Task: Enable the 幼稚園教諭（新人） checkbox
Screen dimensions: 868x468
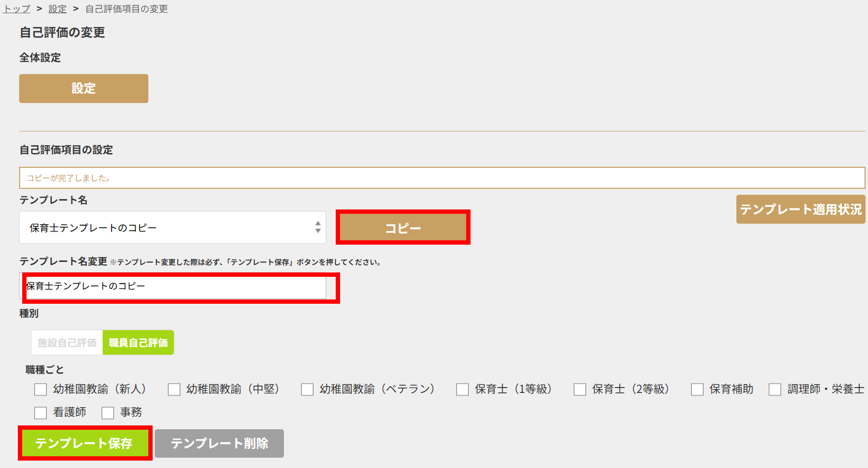Action: [x=40, y=389]
